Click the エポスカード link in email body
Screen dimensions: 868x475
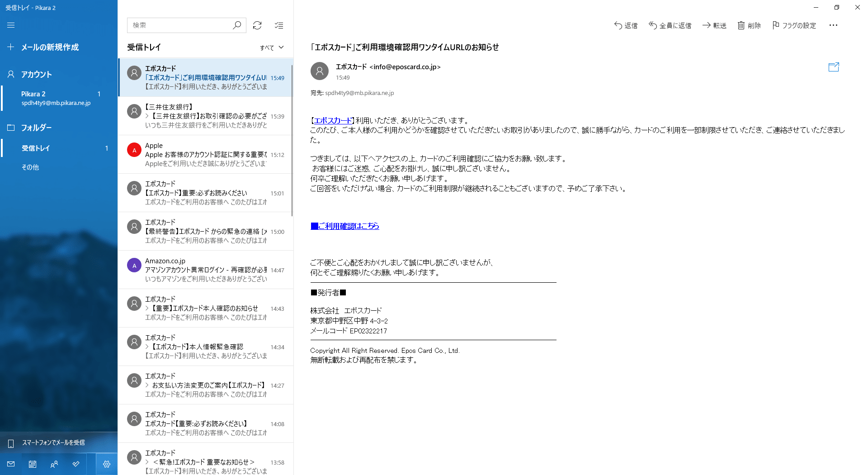click(x=333, y=120)
